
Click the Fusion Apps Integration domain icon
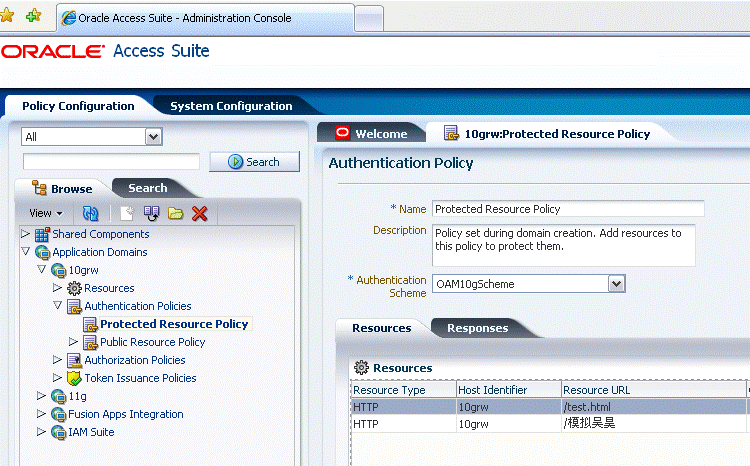[58, 414]
